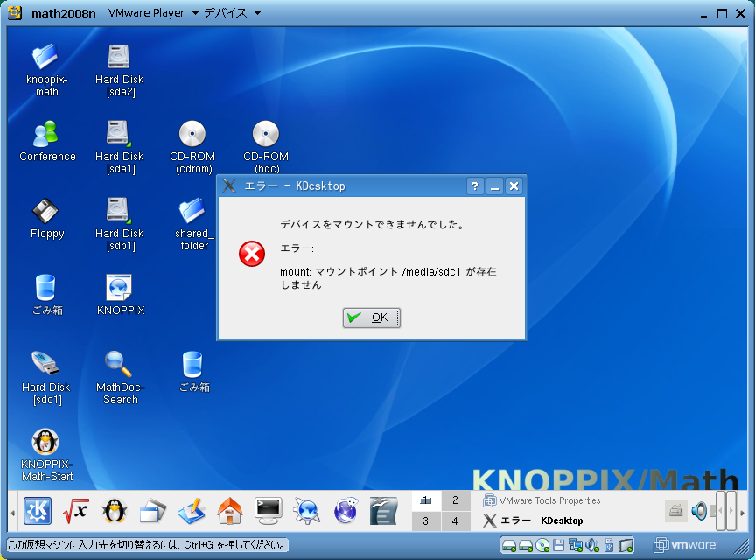
Task: Open the KNOPPIX desktop shortcut icon
Action: [x=119, y=288]
